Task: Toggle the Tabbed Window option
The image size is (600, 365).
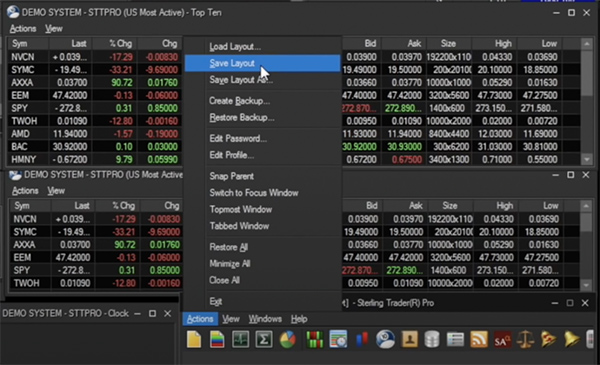Action: pyautogui.click(x=262, y=226)
